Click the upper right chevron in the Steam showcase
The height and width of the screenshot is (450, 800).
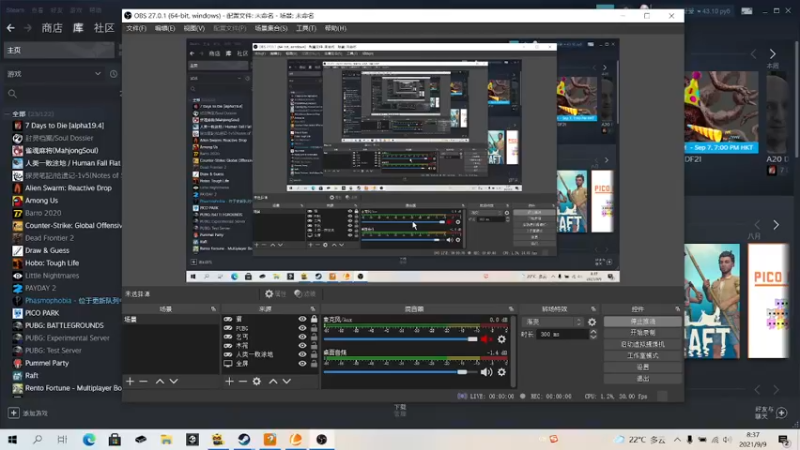772,54
